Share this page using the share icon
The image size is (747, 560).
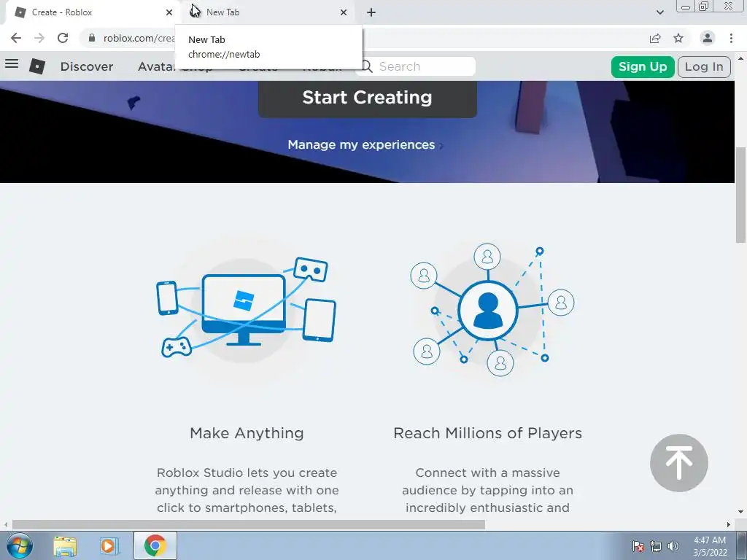655,38
